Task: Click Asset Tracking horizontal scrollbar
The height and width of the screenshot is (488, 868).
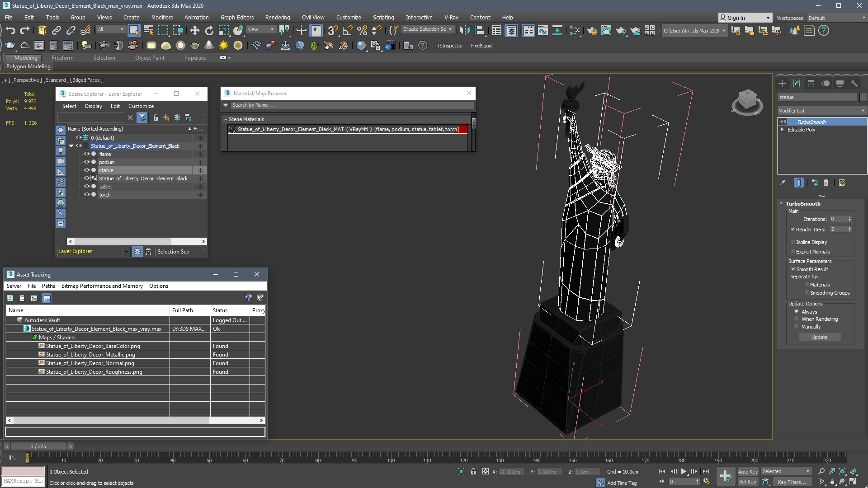Action: coord(135,420)
